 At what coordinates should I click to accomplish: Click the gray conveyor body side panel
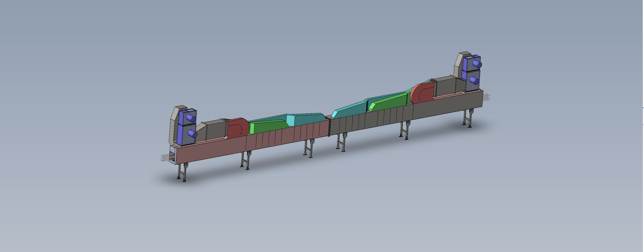pos(447,107)
